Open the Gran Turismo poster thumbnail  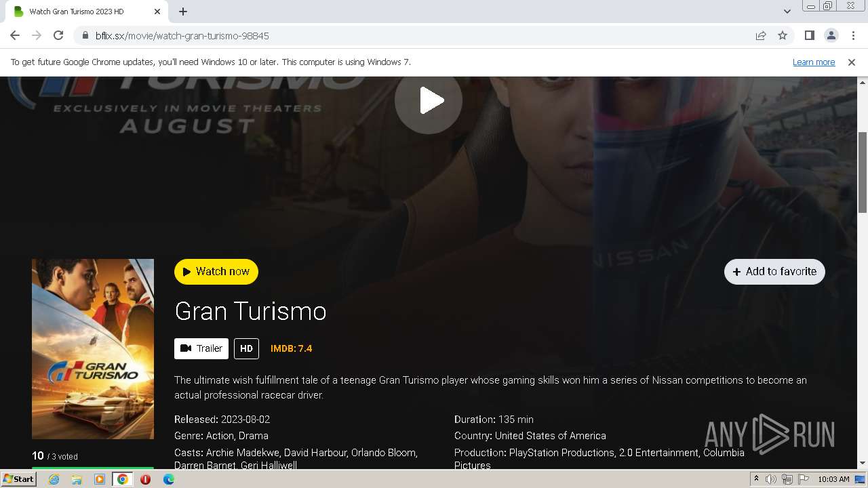click(x=93, y=349)
